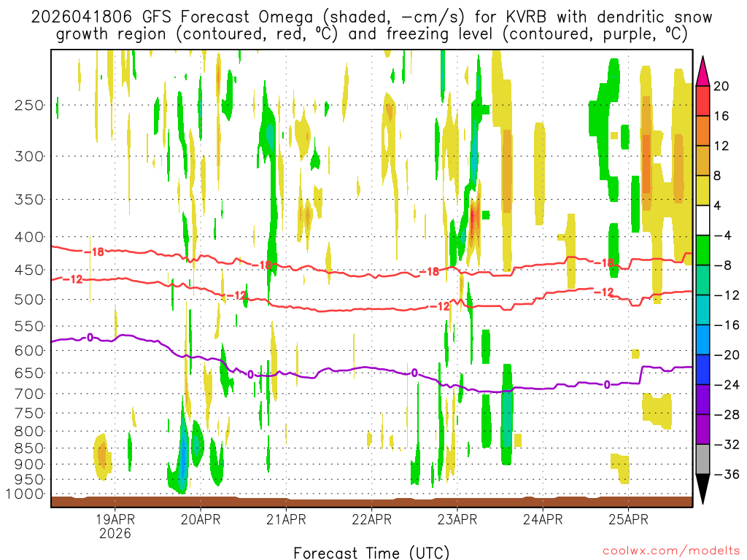Viewport: 747px width, 560px height.
Task: Click the Forecast Time (UTC) axis title
Action: [371, 553]
